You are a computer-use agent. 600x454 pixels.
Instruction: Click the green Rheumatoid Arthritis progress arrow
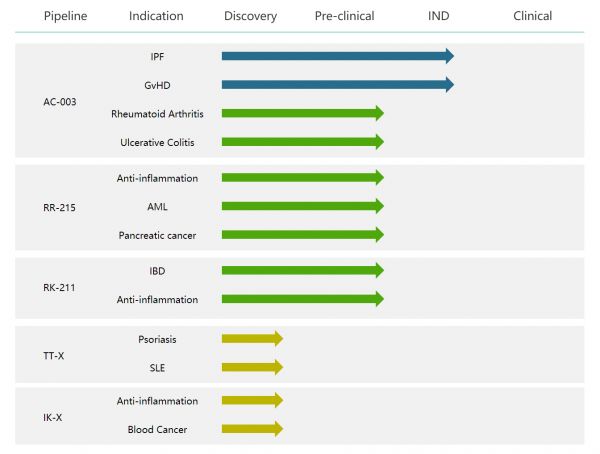click(x=302, y=113)
